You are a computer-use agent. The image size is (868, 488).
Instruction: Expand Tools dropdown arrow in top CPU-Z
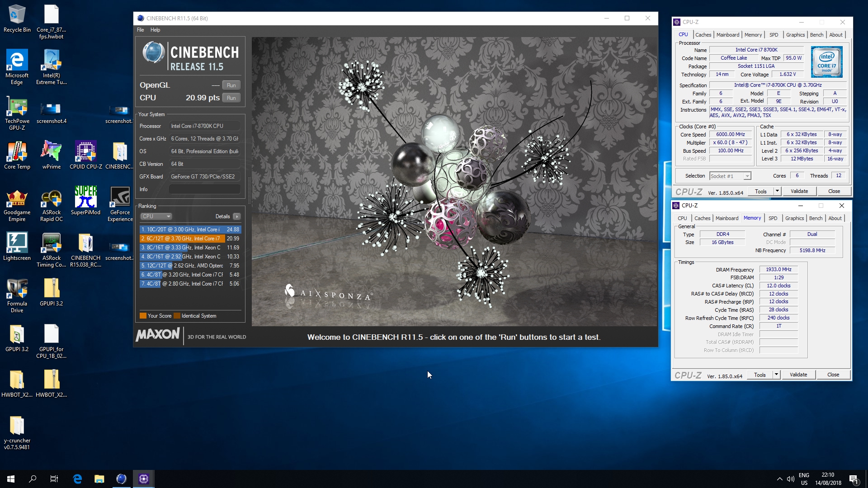777,192
